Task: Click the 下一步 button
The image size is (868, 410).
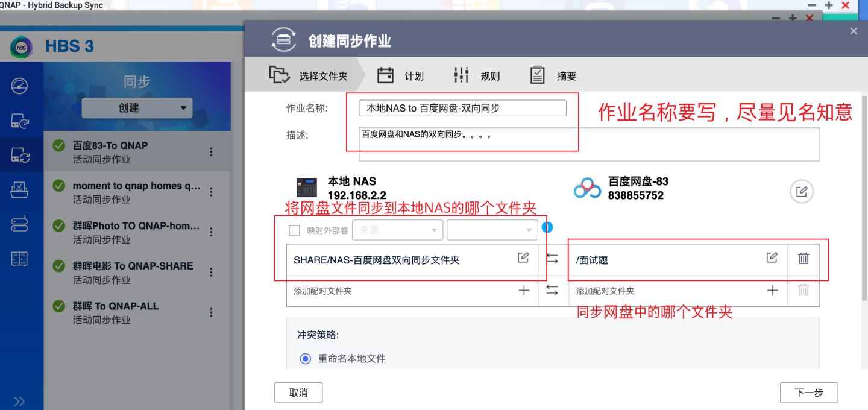Action: point(809,393)
